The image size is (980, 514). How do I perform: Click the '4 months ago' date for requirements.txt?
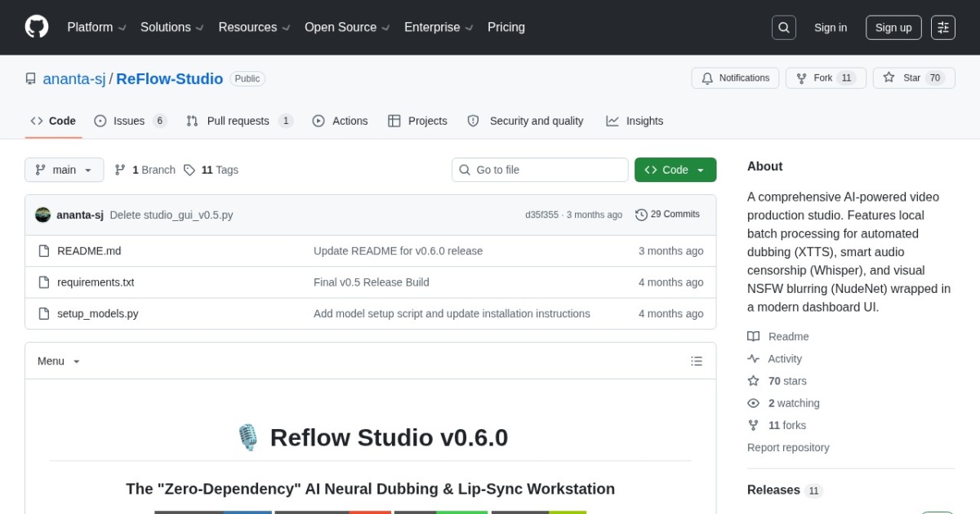pos(670,282)
